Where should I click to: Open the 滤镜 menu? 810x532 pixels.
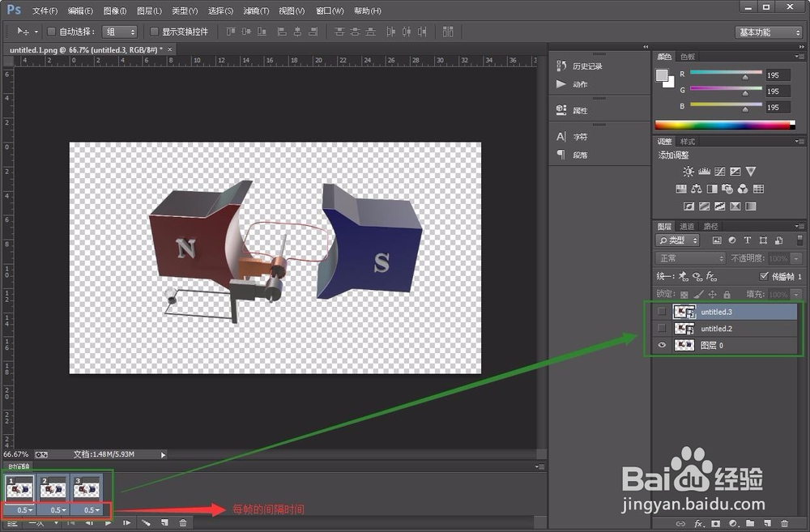[255, 11]
